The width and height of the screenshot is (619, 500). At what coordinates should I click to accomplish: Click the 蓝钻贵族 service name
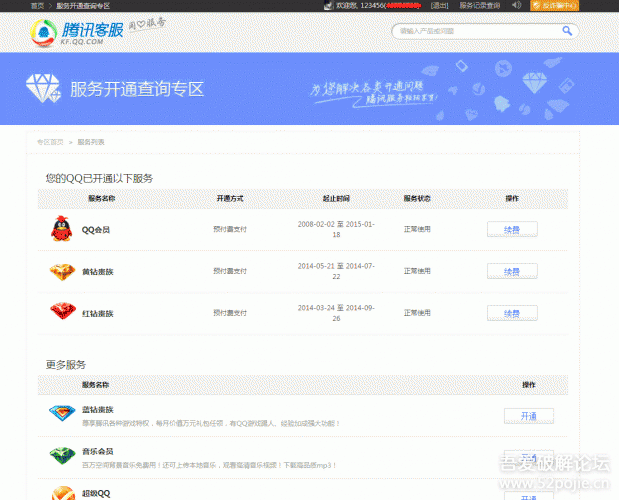click(x=98, y=410)
